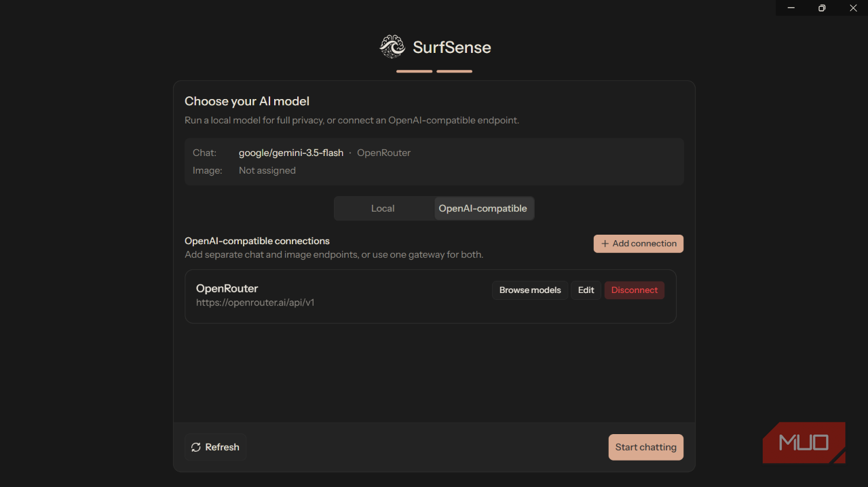Click the "Choose your AI model" heading
Viewport: 868px width, 487px height.
click(247, 102)
